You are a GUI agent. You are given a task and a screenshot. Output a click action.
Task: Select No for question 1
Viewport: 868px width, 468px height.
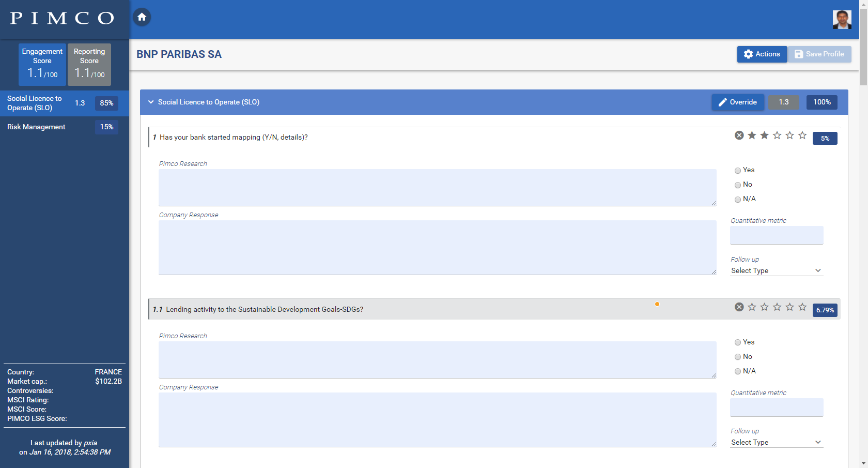tap(738, 185)
